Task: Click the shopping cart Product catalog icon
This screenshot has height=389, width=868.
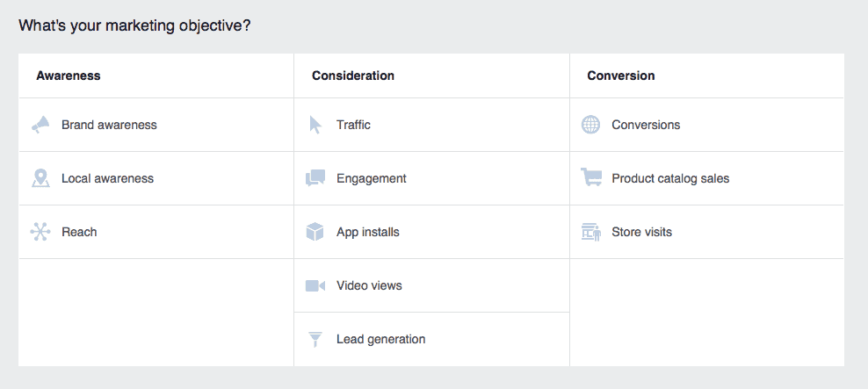Action: [591, 177]
